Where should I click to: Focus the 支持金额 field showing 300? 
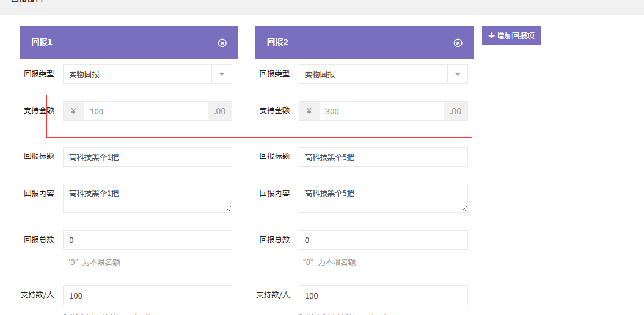381,111
